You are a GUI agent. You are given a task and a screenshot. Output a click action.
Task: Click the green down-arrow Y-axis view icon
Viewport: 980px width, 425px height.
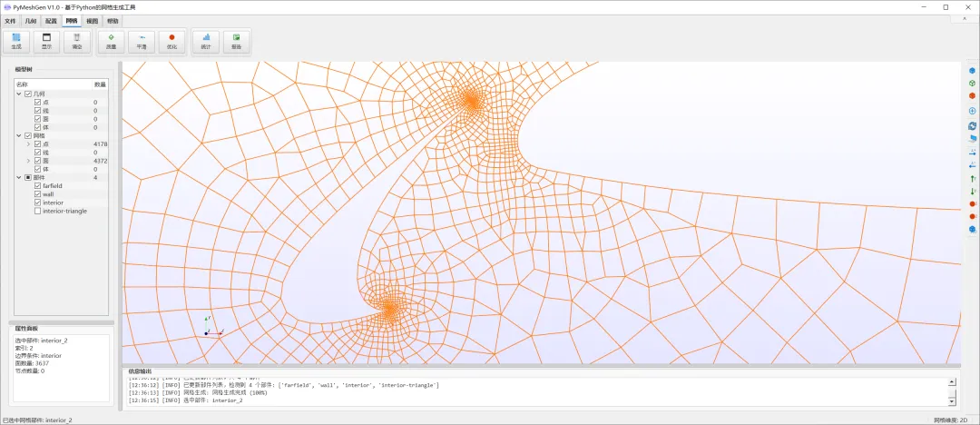(x=973, y=191)
